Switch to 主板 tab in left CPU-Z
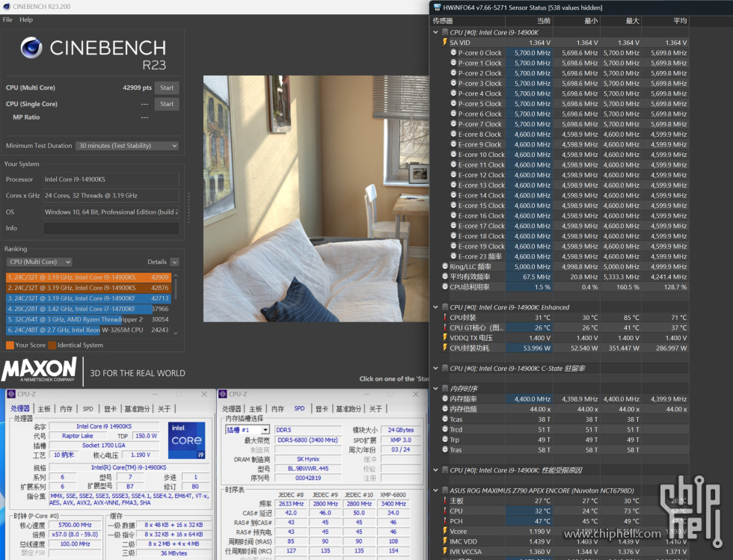The height and width of the screenshot is (560, 733). point(44,408)
